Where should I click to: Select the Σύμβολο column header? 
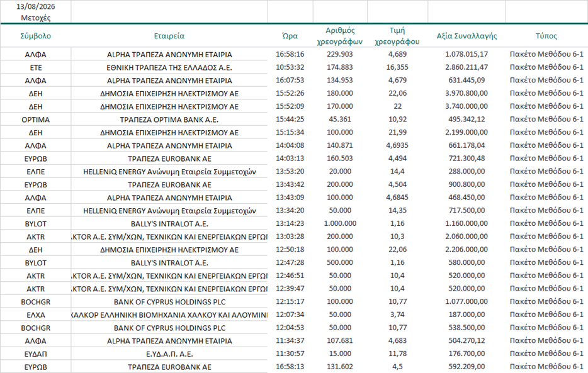(36, 36)
